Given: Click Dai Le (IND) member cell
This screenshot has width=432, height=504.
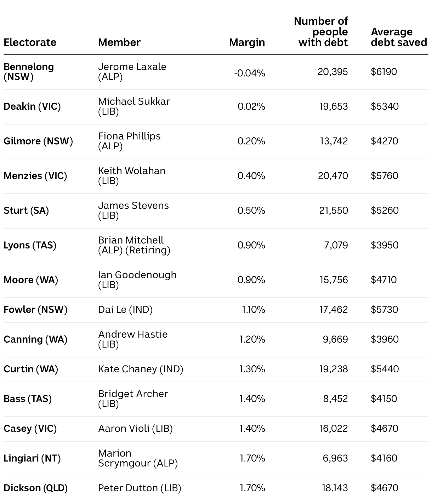Looking at the screenshot, I should (125, 310).
